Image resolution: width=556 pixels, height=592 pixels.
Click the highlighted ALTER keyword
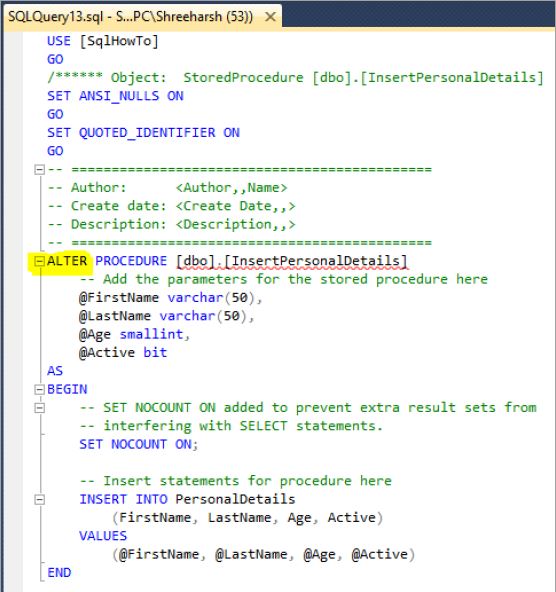pos(67,261)
